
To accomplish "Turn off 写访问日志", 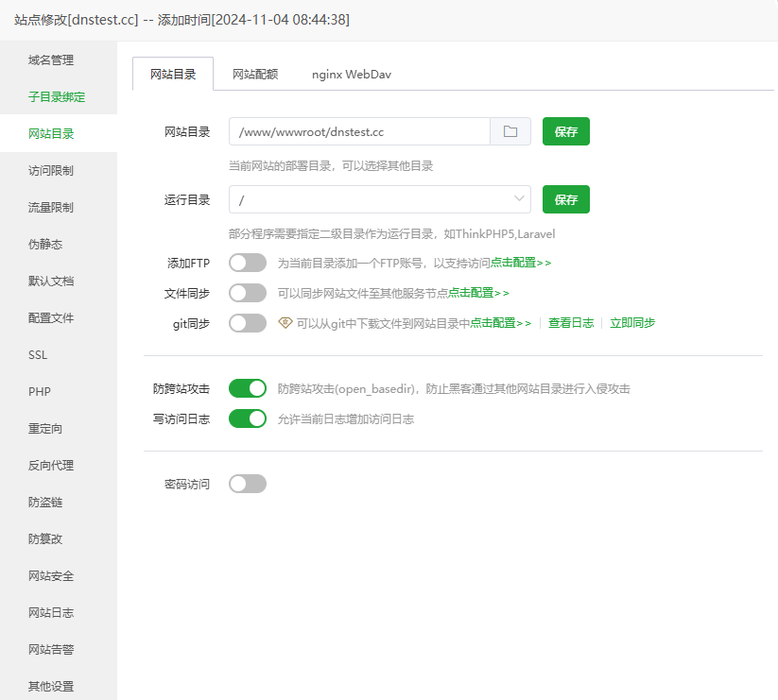I will [247, 418].
